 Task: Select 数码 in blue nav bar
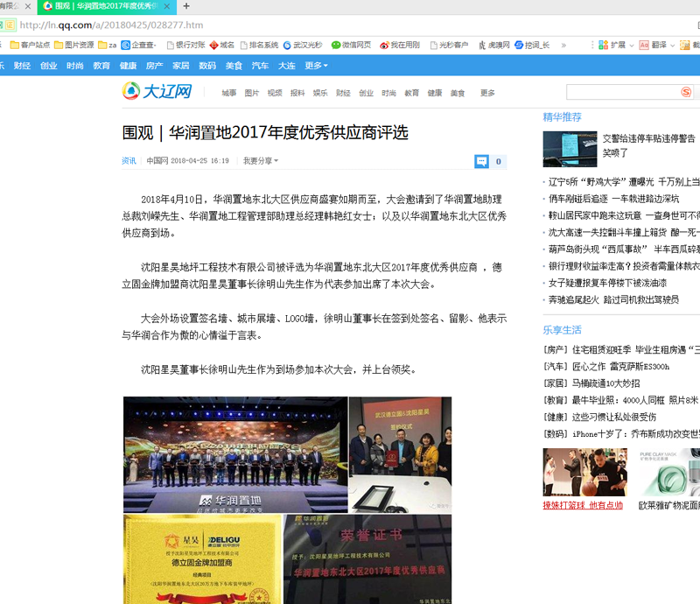(x=207, y=66)
